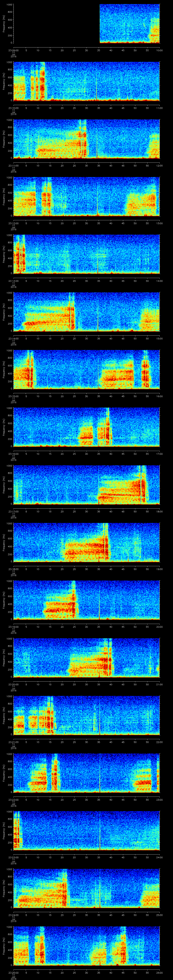This screenshot has height=980, width=173.
Task: Click the 23:12:00 start time label
Action: [x=13, y=223]
